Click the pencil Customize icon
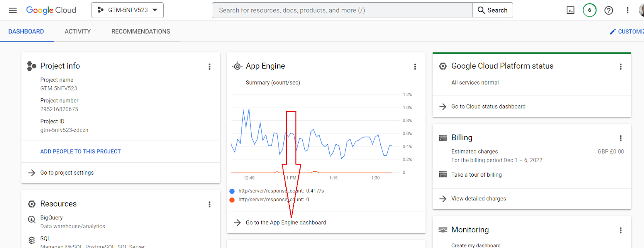 click(x=613, y=31)
